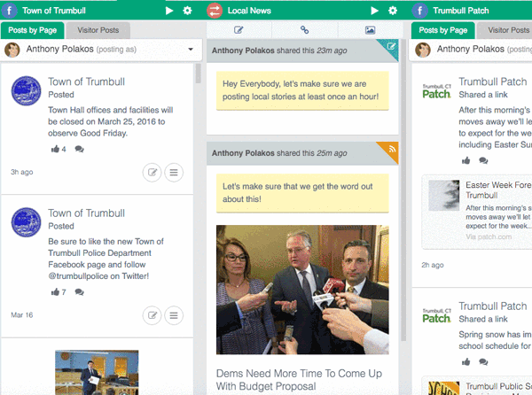This screenshot has width=532, height=395.
Task: Click edit button on the Mar 16 post
Action: click(152, 315)
